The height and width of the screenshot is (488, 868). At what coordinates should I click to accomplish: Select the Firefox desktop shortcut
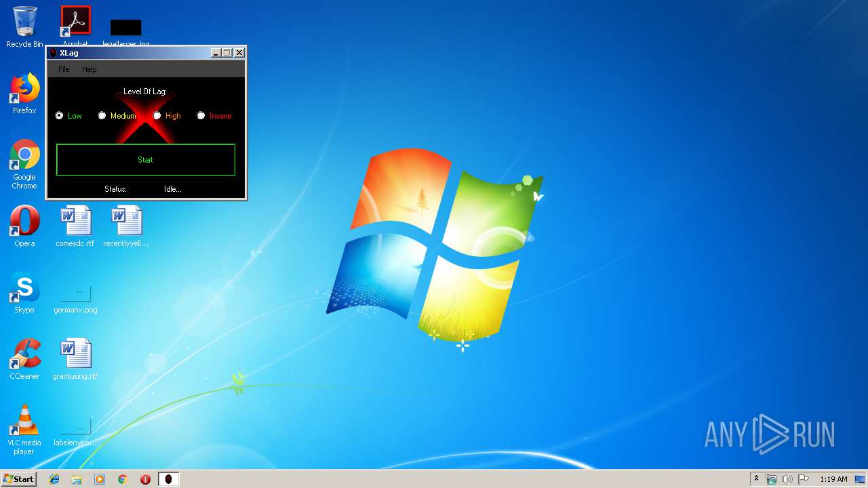pos(24,94)
